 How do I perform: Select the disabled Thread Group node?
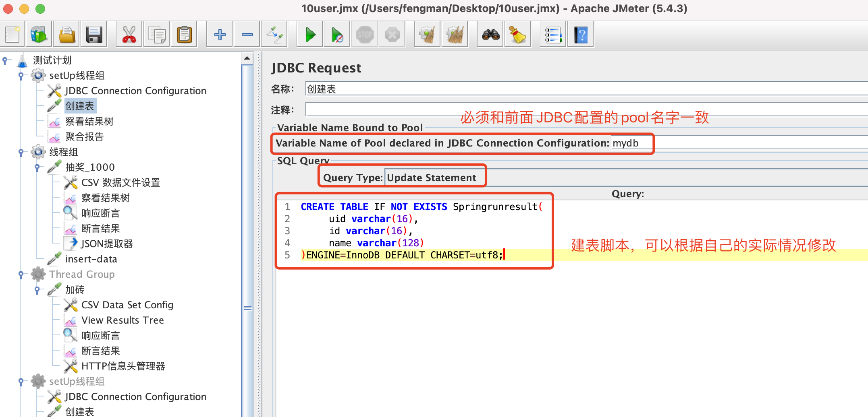coord(82,275)
